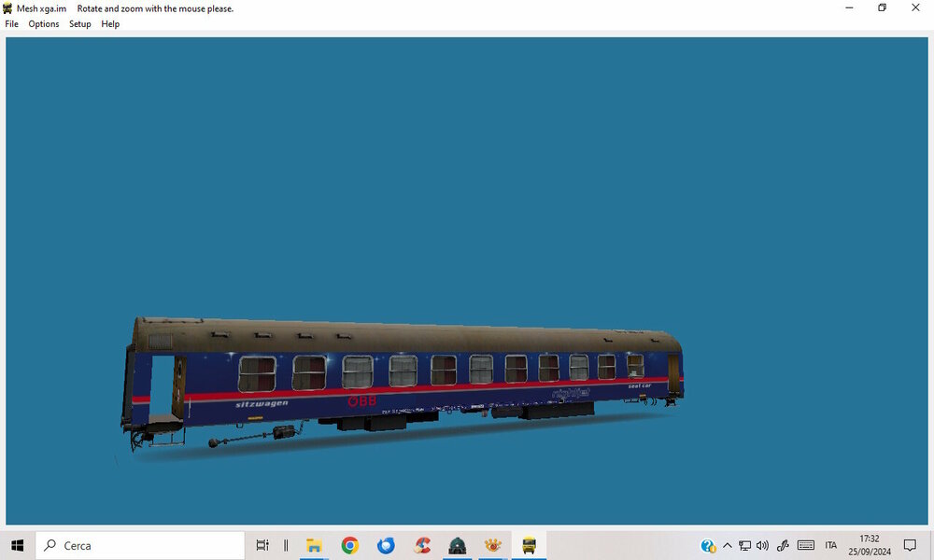Open the network status tray icon
Viewport: 934px width, 560px height.
coord(744,545)
